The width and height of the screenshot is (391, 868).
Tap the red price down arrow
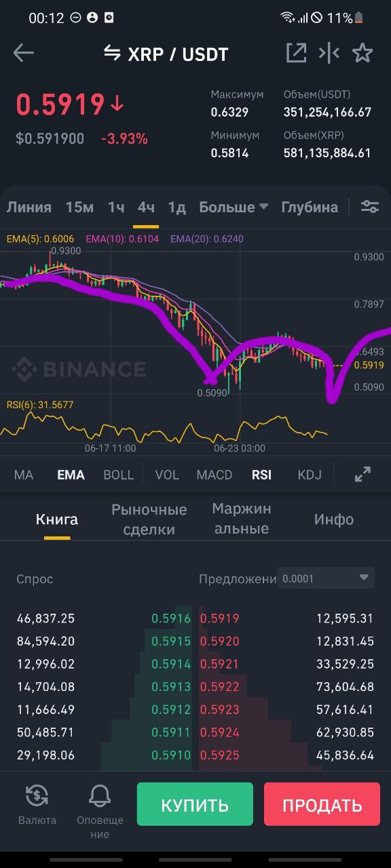[117, 104]
